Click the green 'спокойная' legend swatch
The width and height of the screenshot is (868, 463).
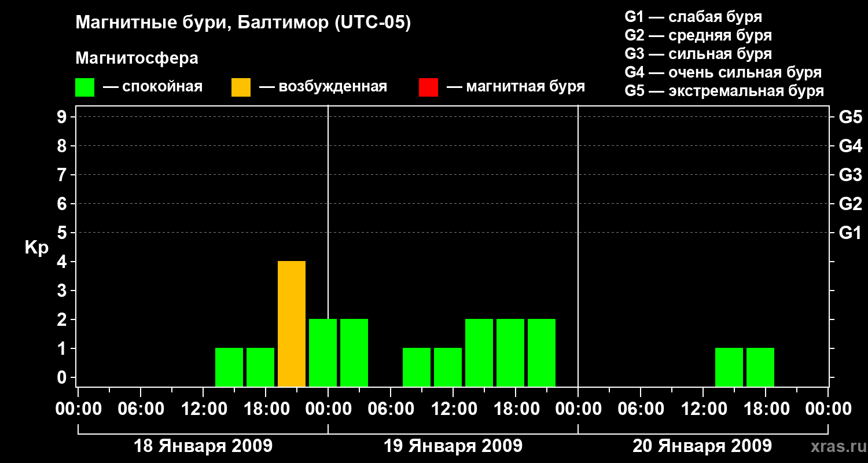click(84, 87)
